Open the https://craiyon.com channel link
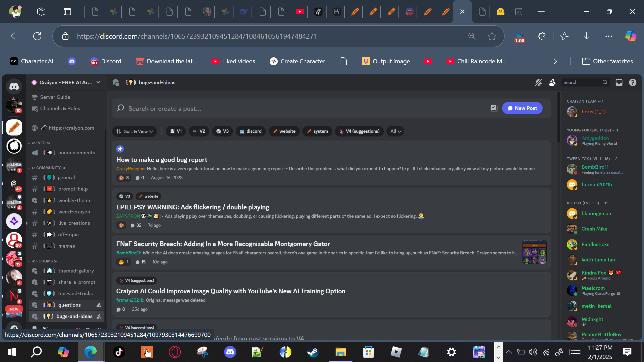The height and width of the screenshot is (362, 644). pos(71,128)
